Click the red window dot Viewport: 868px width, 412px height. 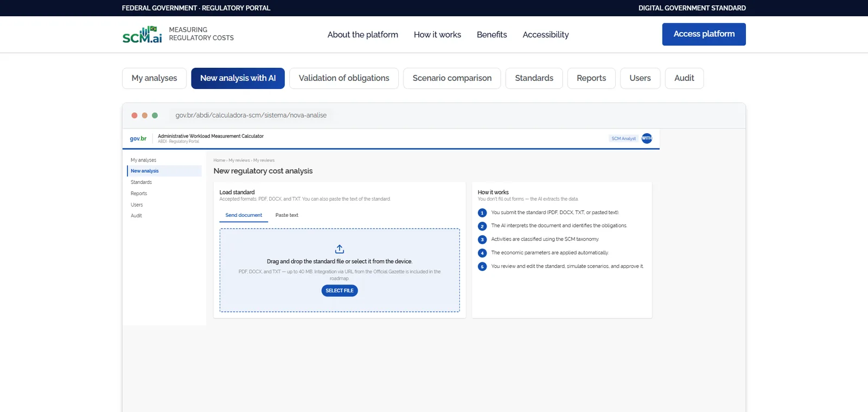pyautogui.click(x=135, y=115)
